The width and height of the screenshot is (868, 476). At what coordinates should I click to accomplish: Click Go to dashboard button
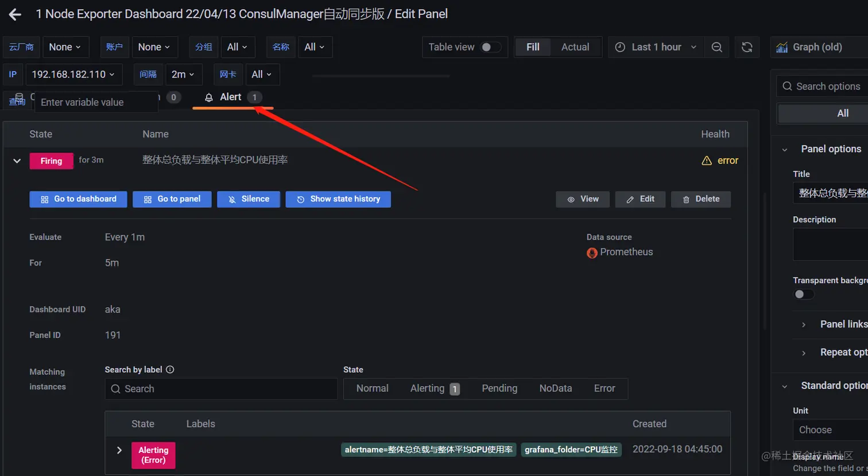coord(78,199)
